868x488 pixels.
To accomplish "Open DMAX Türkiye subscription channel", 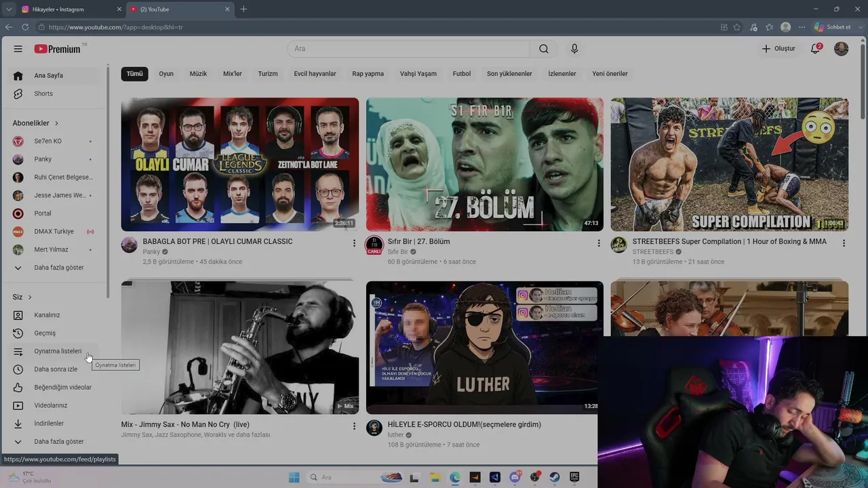I will pyautogui.click(x=54, y=232).
